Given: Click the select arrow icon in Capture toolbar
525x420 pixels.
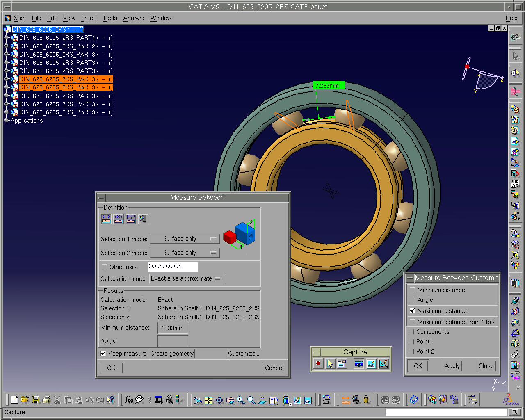Looking at the screenshot, I should pyautogui.click(x=330, y=364).
